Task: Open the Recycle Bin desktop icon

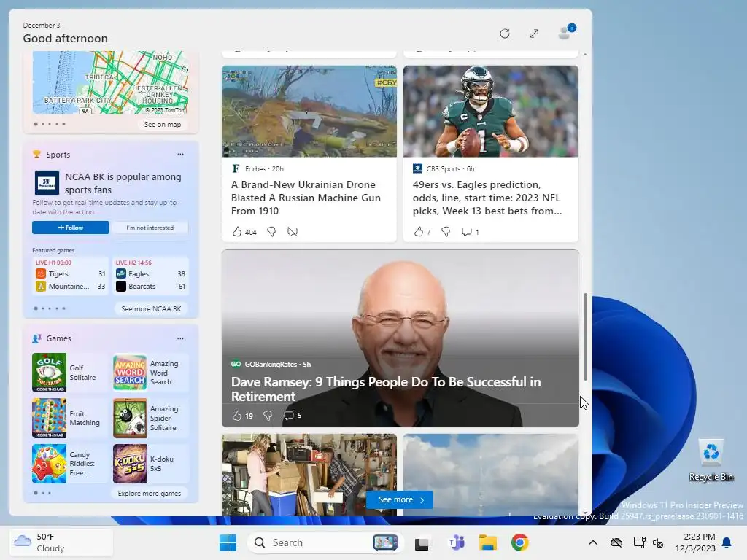Action: (711, 460)
